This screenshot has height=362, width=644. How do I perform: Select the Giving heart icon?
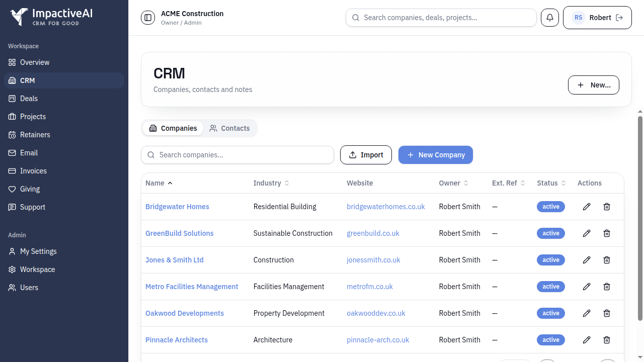point(14,189)
